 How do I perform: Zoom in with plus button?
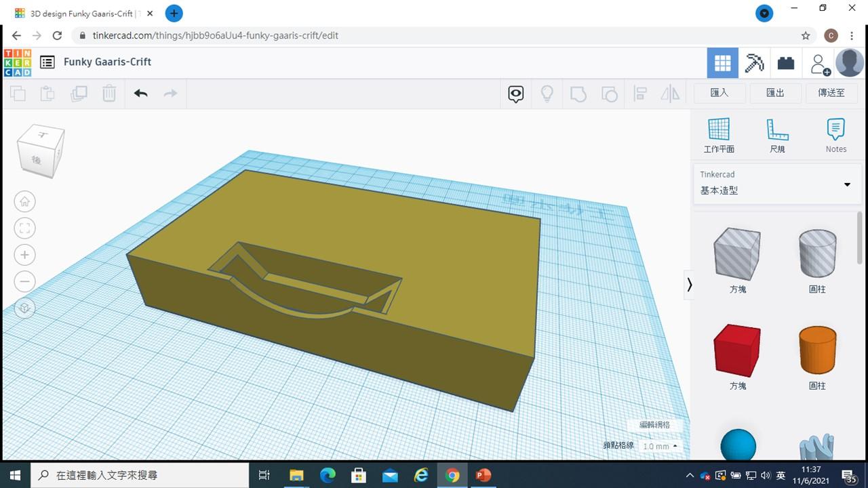click(x=25, y=255)
